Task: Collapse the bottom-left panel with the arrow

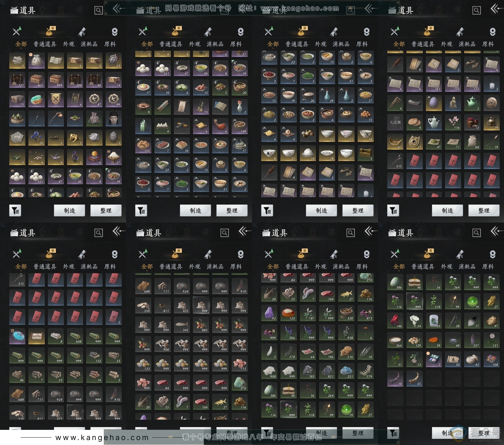Action: point(118,231)
